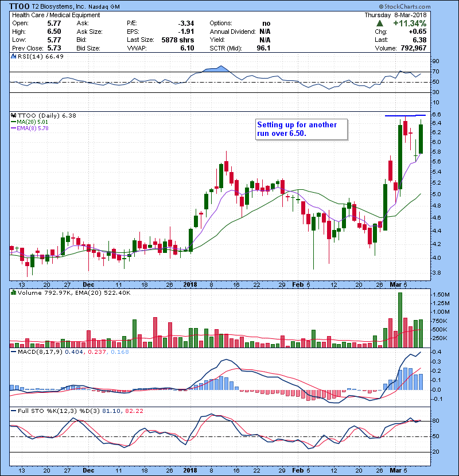Click the High price value 6.50
Viewport: 459px width, 476px height.
coord(54,32)
